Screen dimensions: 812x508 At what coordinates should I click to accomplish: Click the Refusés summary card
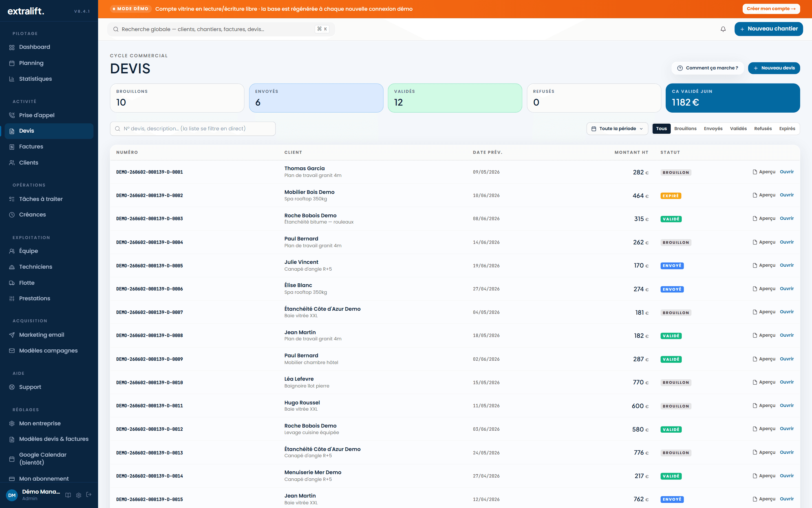pyautogui.click(x=593, y=98)
